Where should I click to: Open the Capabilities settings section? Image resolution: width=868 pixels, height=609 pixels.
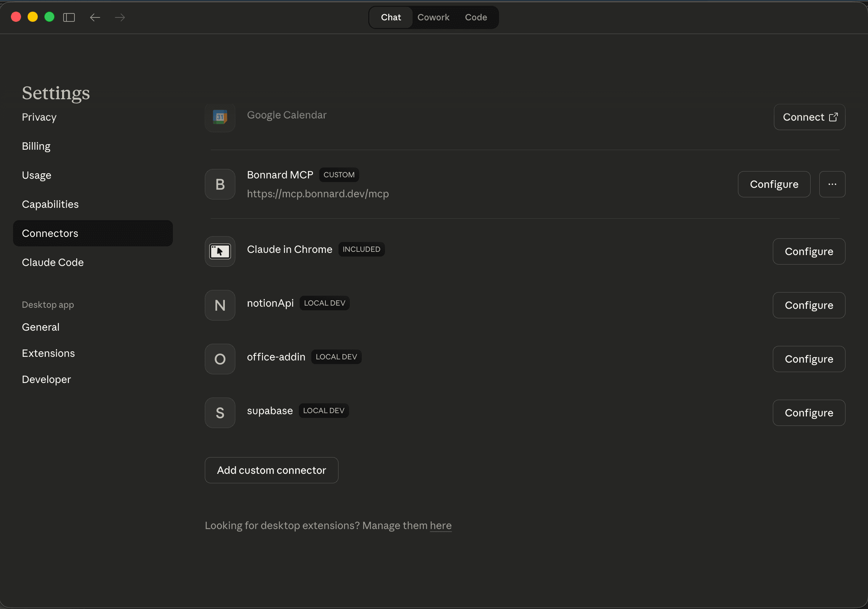50,204
